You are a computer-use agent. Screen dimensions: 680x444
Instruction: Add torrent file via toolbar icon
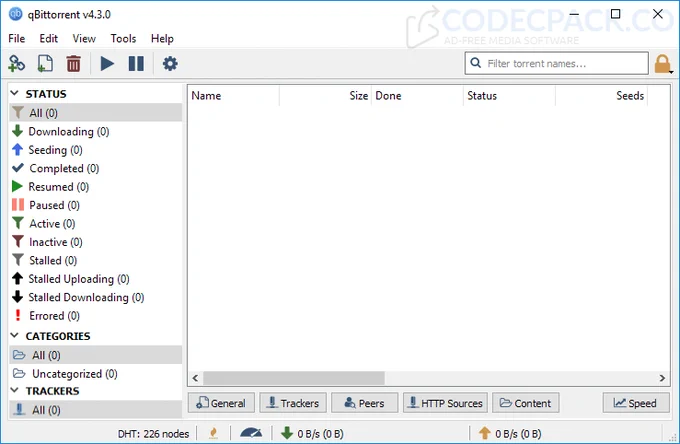(x=45, y=64)
